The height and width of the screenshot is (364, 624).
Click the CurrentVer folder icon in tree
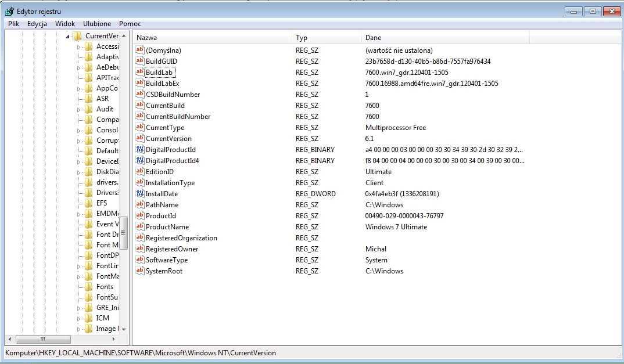[x=78, y=36]
